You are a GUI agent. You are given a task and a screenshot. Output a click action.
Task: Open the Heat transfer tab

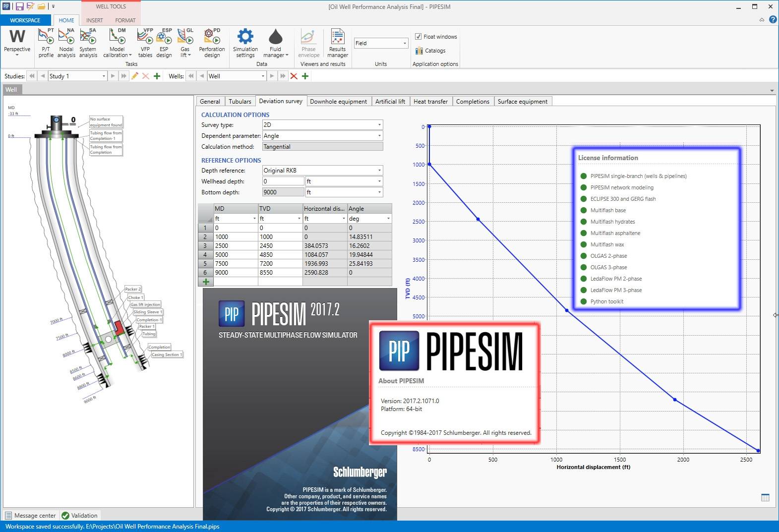430,101
